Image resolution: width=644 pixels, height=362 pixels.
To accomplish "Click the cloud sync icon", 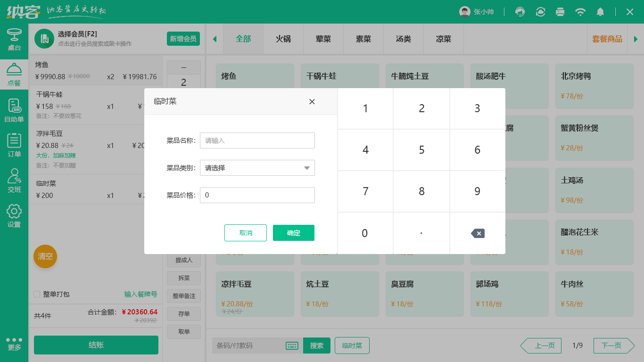I will point(540,12).
